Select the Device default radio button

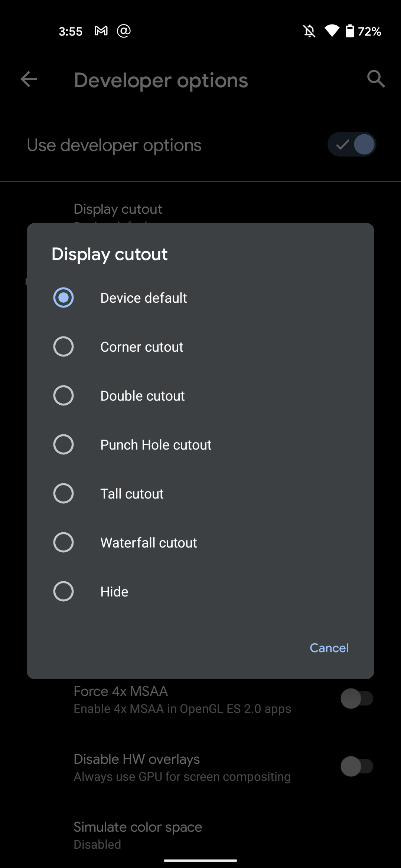(63, 298)
